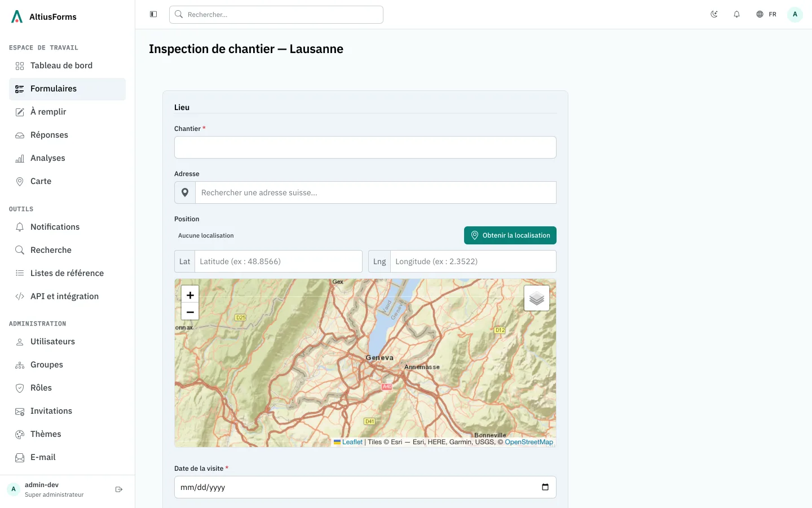Screen dimensions: 812x508
Task: Click the Latitude input field
Action: pos(279,261)
